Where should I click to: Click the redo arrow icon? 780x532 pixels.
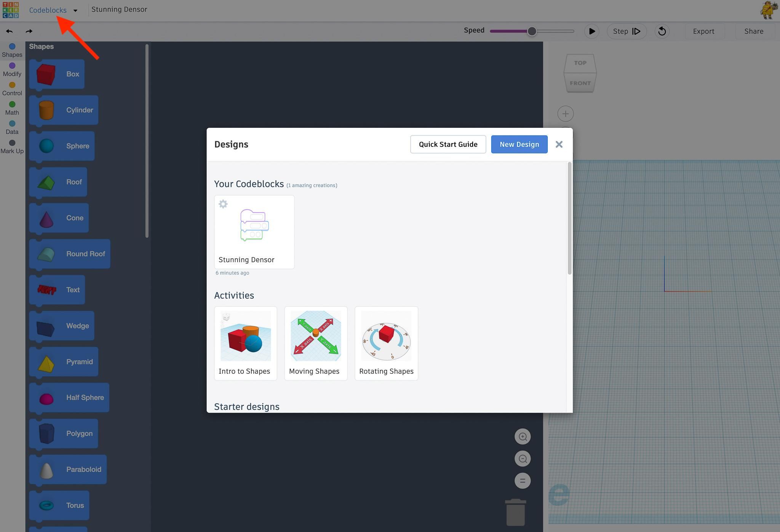tap(29, 31)
